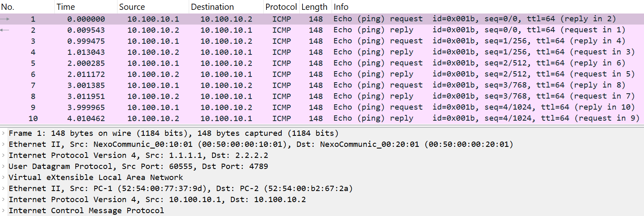Expand Virtual eXtensible Local Area Network
Viewport: 644px width, 216px height.
(3, 178)
